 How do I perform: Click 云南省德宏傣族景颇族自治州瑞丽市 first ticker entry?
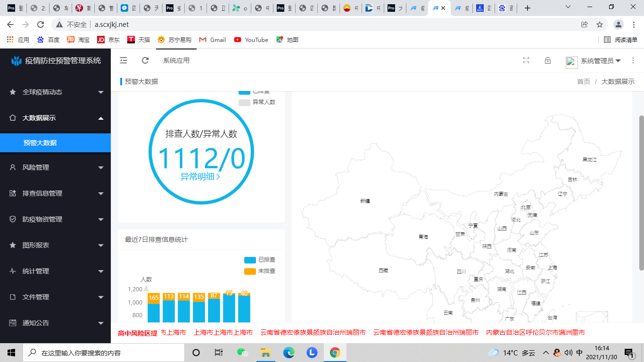click(313, 333)
